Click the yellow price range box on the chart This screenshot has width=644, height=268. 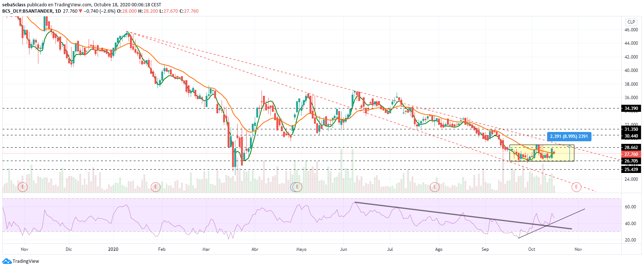(542, 153)
